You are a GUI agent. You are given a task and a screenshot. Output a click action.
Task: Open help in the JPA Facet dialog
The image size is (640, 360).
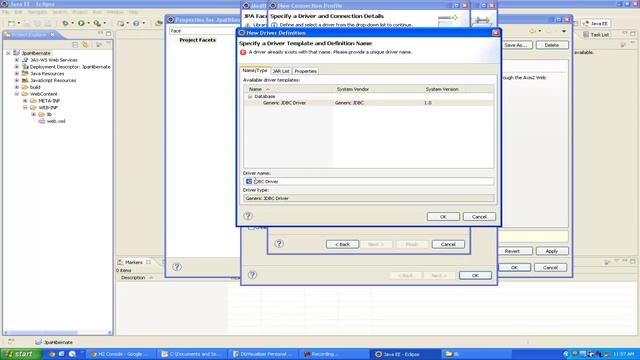click(x=253, y=275)
